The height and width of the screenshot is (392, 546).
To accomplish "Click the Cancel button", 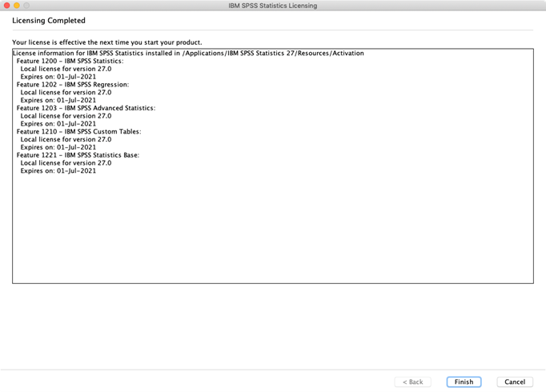I will coord(515,382).
